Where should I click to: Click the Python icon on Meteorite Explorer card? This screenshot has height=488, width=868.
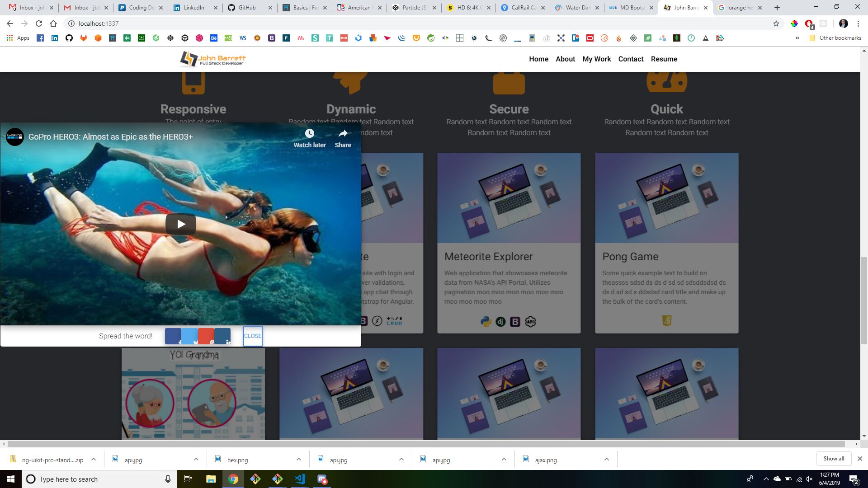click(x=486, y=322)
